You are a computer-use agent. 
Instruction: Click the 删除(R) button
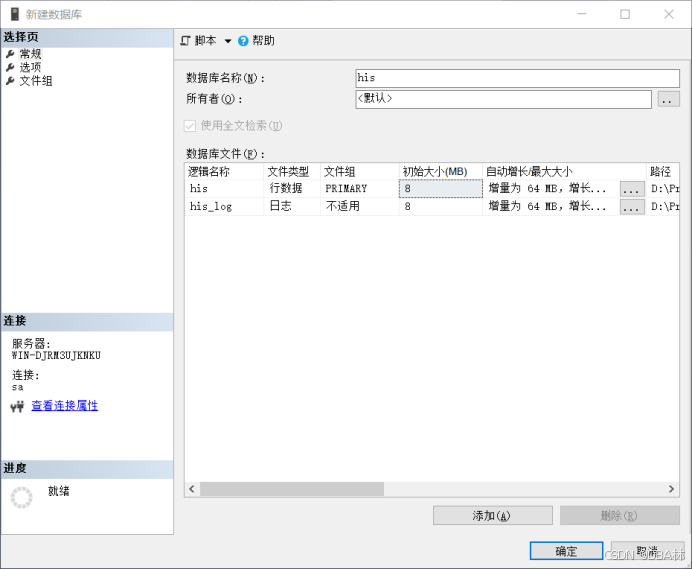(x=620, y=516)
